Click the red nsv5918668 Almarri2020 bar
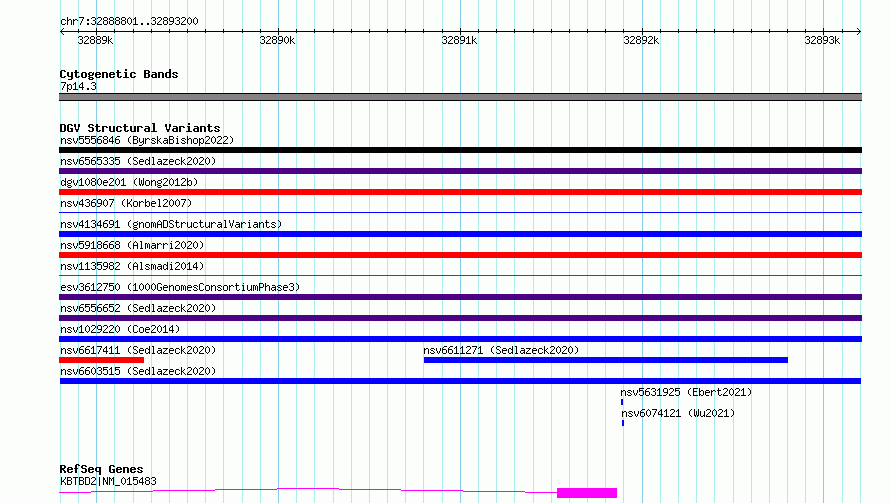The image size is (890, 503). click(460, 255)
